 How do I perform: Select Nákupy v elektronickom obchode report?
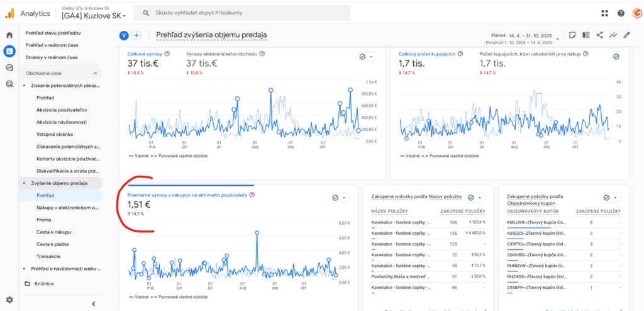68,208
